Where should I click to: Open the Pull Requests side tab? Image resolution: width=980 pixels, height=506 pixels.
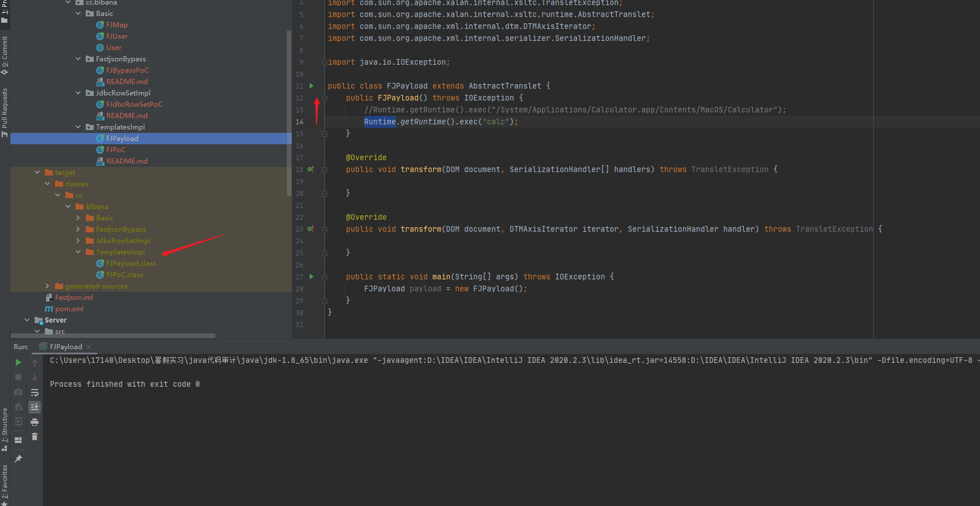click(x=5, y=112)
